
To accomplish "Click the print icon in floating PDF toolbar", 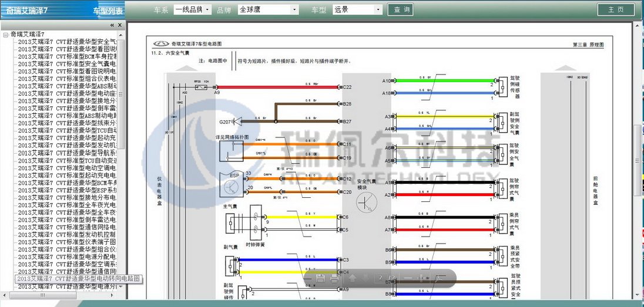I will (334, 278).
